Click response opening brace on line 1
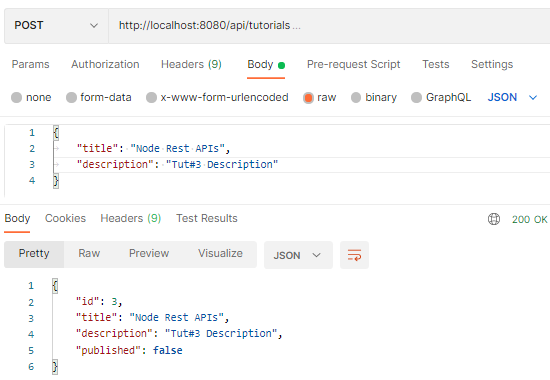Viewport: 550px width, 380px height. click(x=55, y=286)
